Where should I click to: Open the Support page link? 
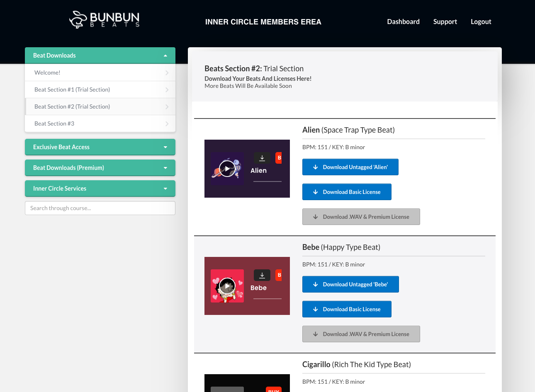pos(445,22)
